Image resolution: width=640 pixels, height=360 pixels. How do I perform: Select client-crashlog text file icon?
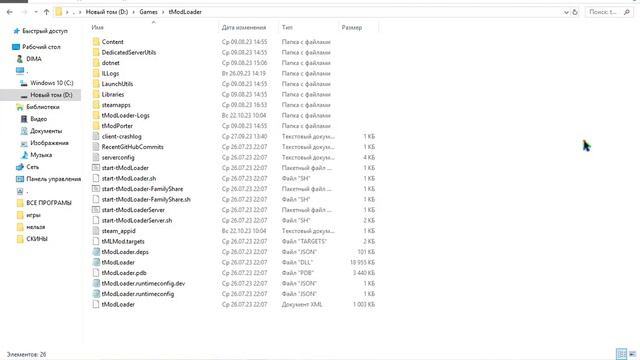click(96, 136)
